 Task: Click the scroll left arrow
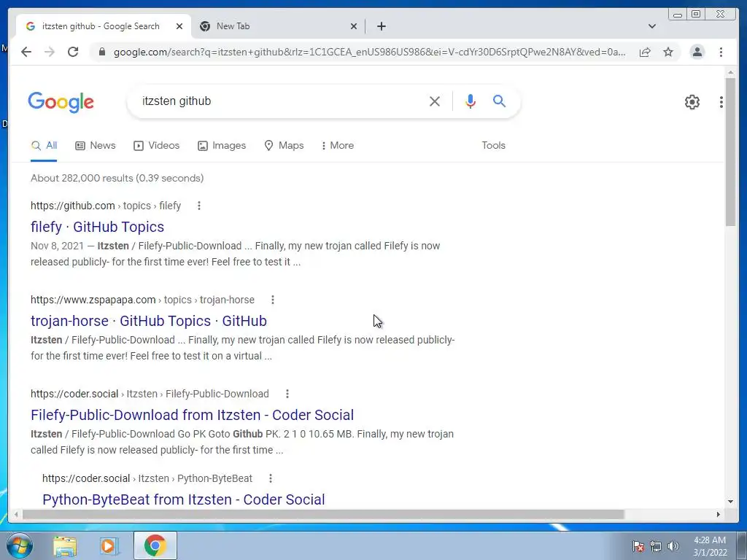[x=16, y=514]
